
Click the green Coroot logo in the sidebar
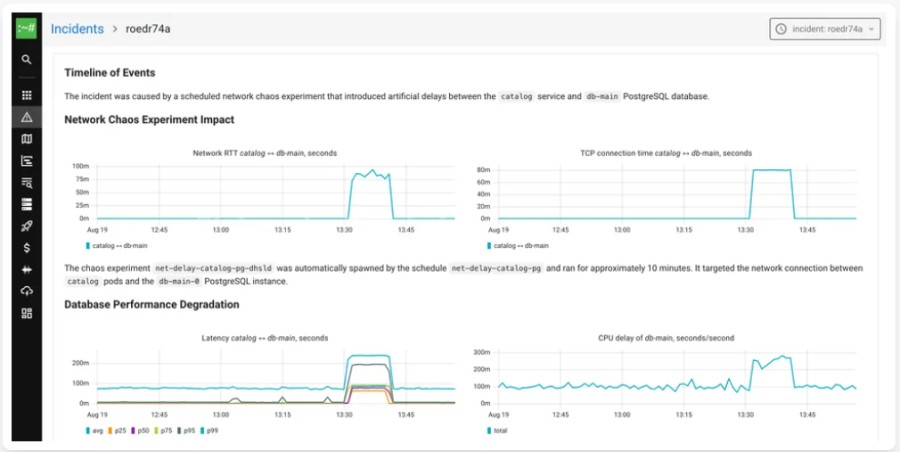26,28
